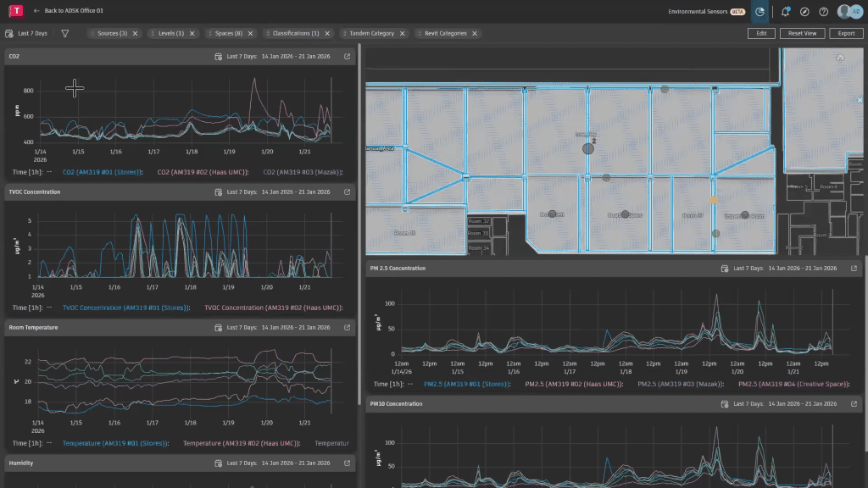Expand the Sources (3) filter chip
The width and height of the screenshot is (868, 488).
pos(112,33)
